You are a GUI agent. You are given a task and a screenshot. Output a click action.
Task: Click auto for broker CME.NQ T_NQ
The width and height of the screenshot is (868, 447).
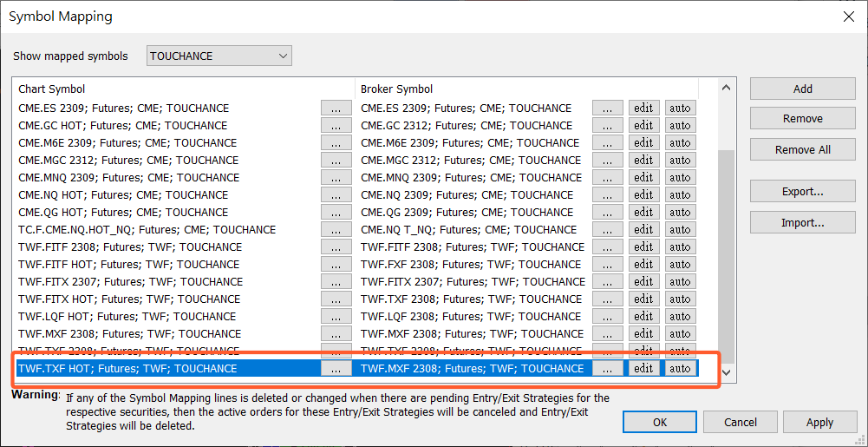[x=681, y=230]
